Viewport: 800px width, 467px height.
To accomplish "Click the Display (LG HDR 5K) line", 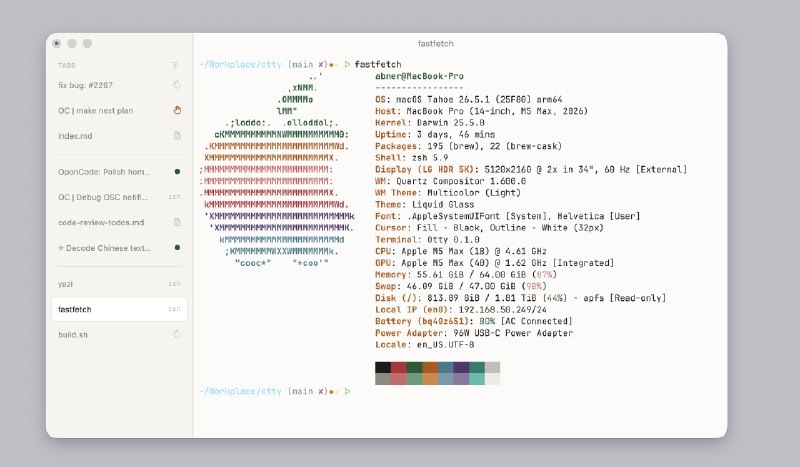I will pyautogui.click(x=531, y=169).
